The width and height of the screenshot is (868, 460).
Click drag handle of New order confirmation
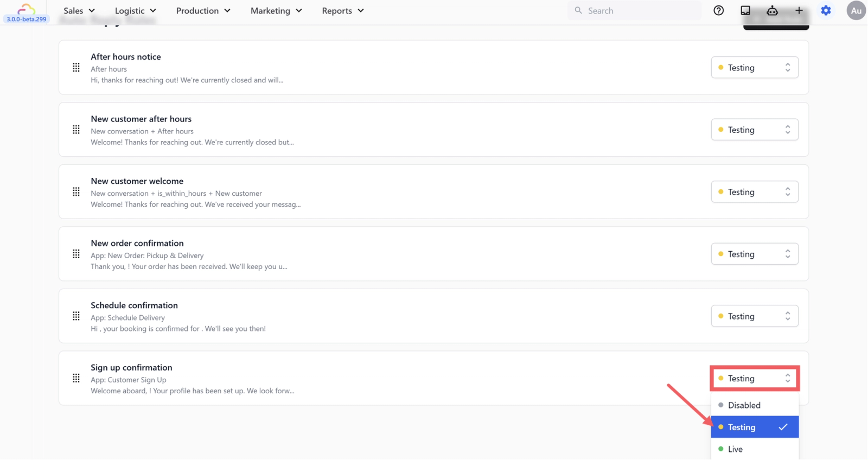[x=76, y=254]
